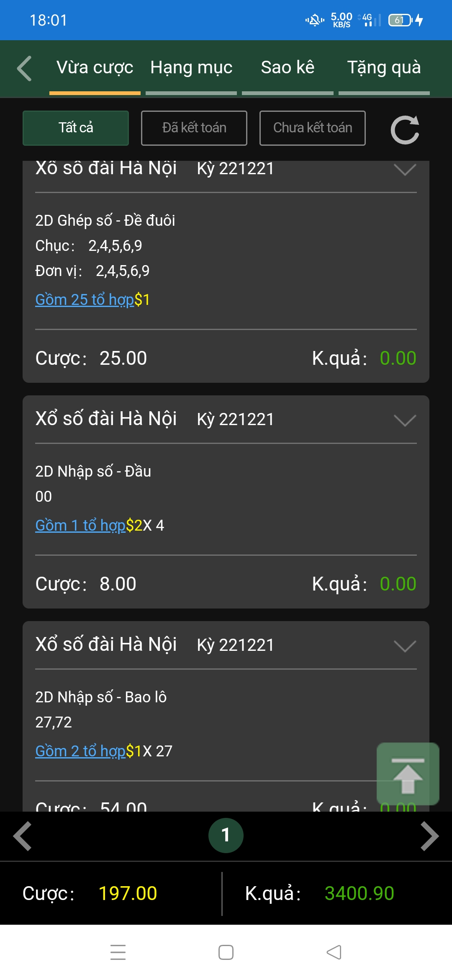Refresh the bet list

click(405, 129)
